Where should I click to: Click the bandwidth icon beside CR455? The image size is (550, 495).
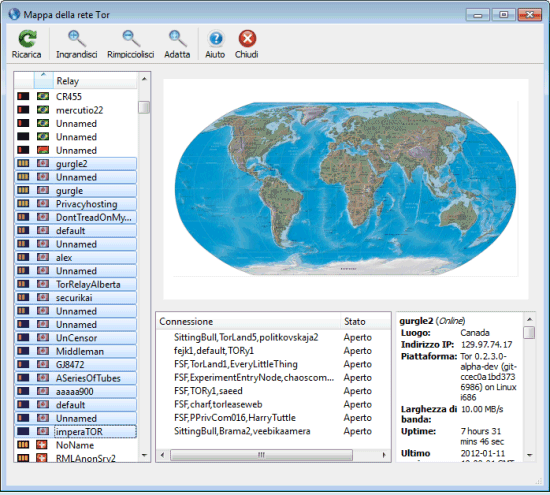tap(23, 96)
